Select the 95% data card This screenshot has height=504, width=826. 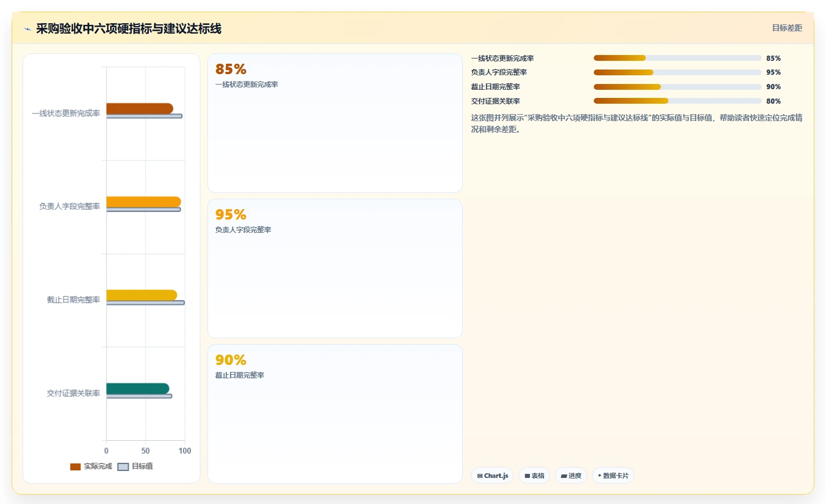click(x=335, y=269)
